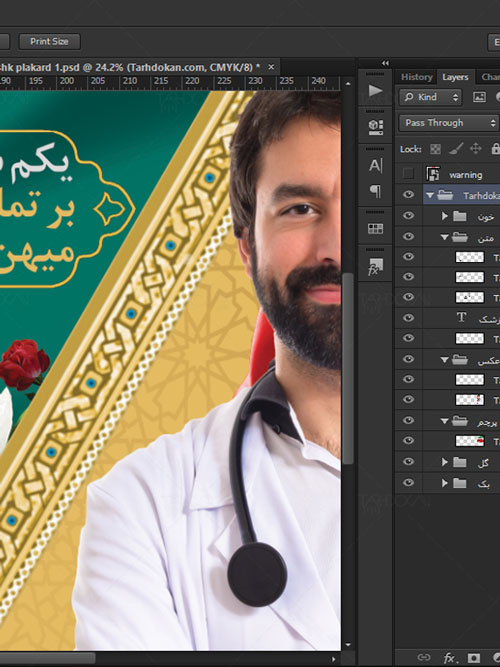This screenshot has height=667, width=500.
Task: Select the Layers tab
Action: (x=455, y=77)
